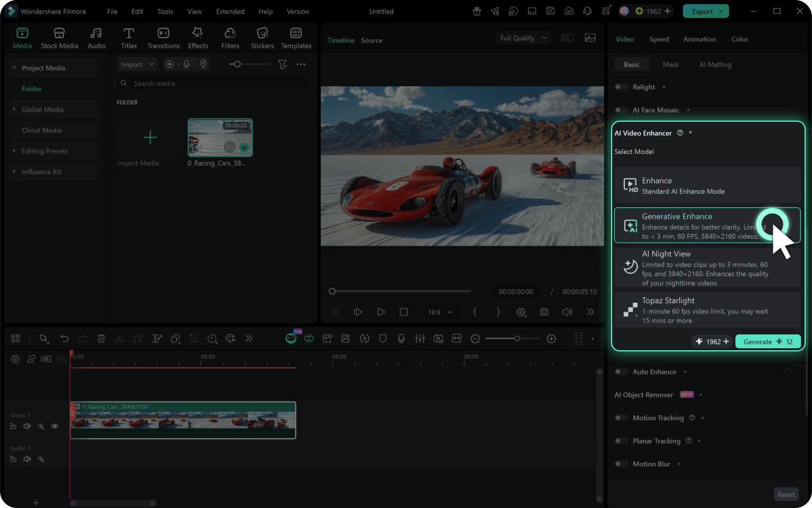
Task: Open the Titles library
Action: 128,39
